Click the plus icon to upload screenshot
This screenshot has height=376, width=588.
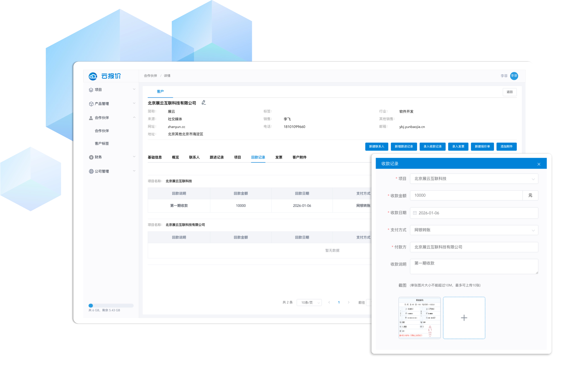464,318
